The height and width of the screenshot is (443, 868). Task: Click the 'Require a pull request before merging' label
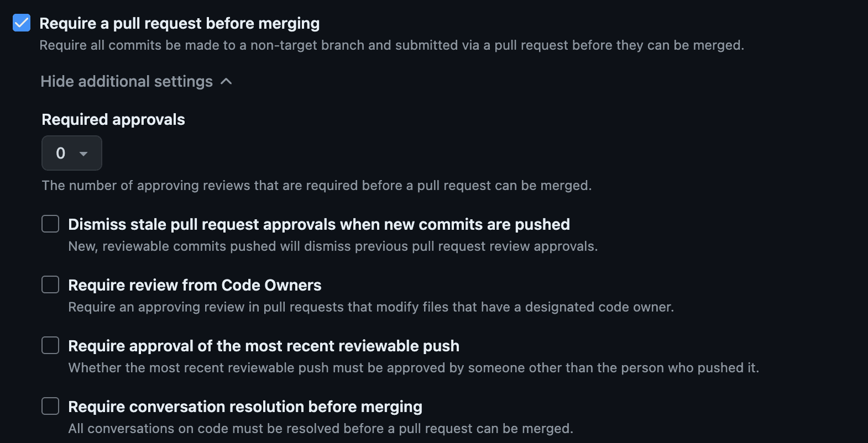pos(179,23)
